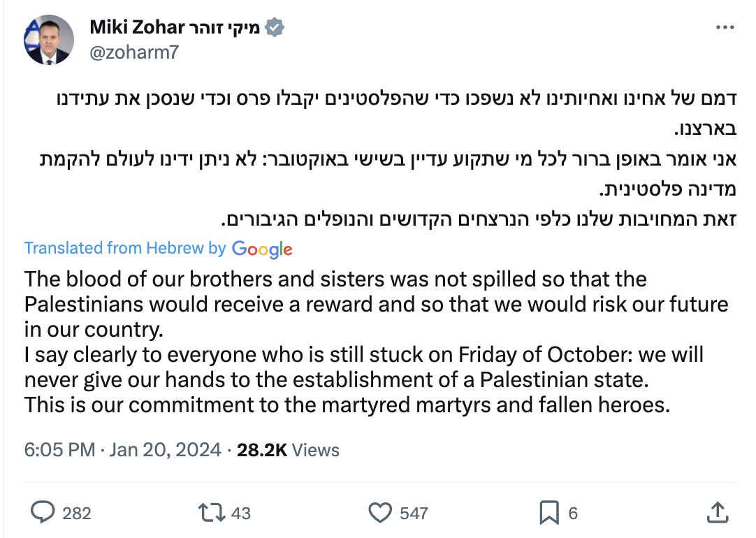This screenshot has width=756, height=538.
Task: Click the 282 replies count
Action: pyautogui.click(x=76, y=514)
